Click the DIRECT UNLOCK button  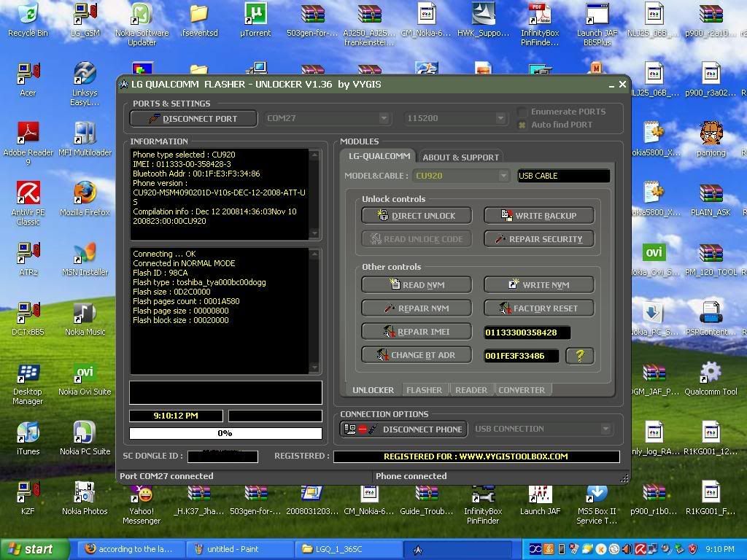[417, 216]
